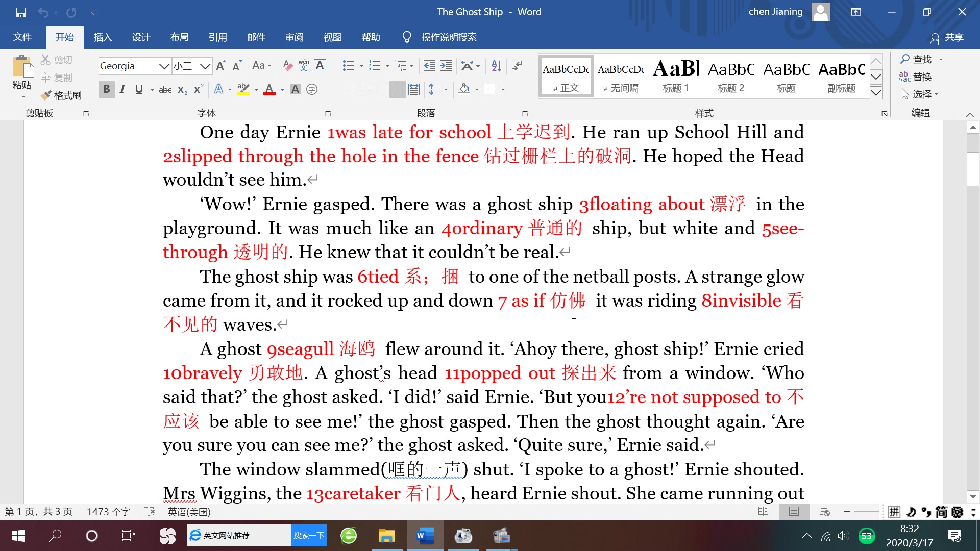Show paragraph marks icon
This screenshot has width=980, height=551.
[518, 66]
